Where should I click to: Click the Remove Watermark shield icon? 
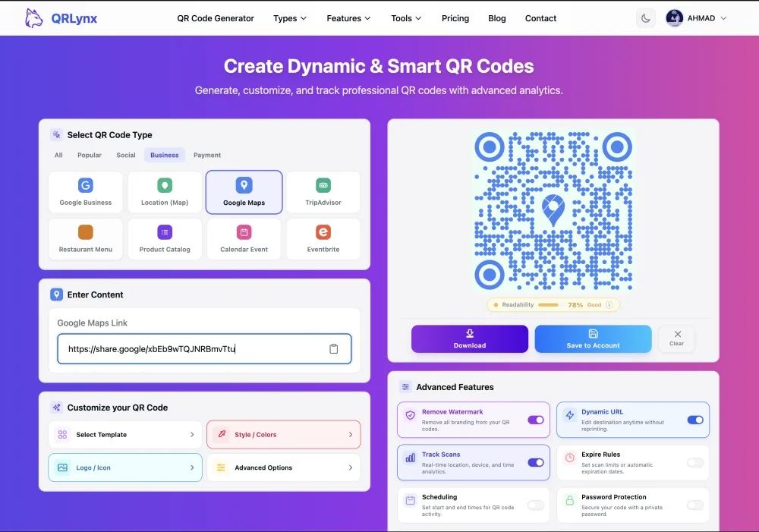[x=411, y=415]
